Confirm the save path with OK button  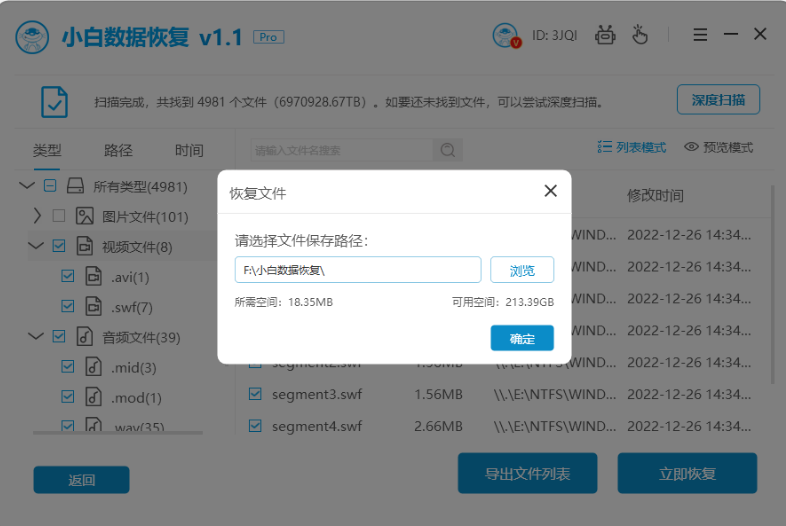click(x=522, y=338)
